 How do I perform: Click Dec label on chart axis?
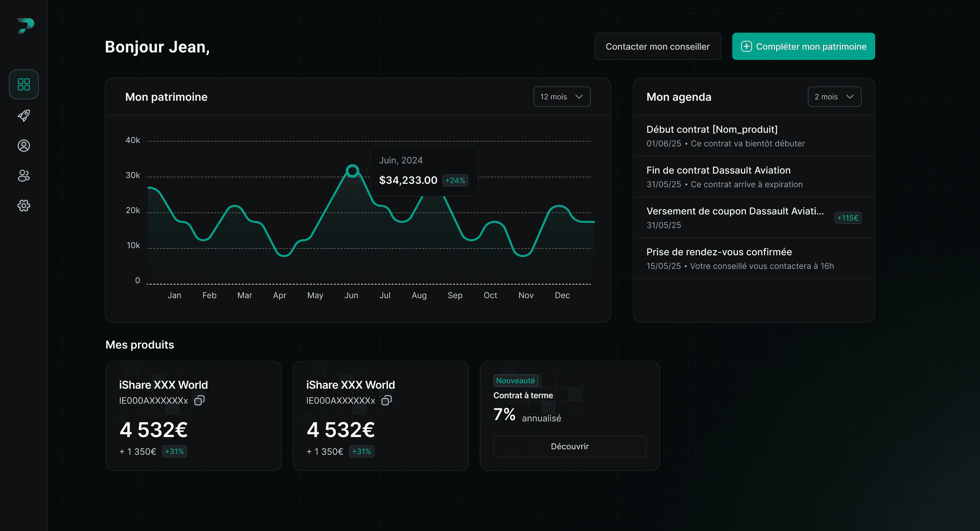click(562, 295)
